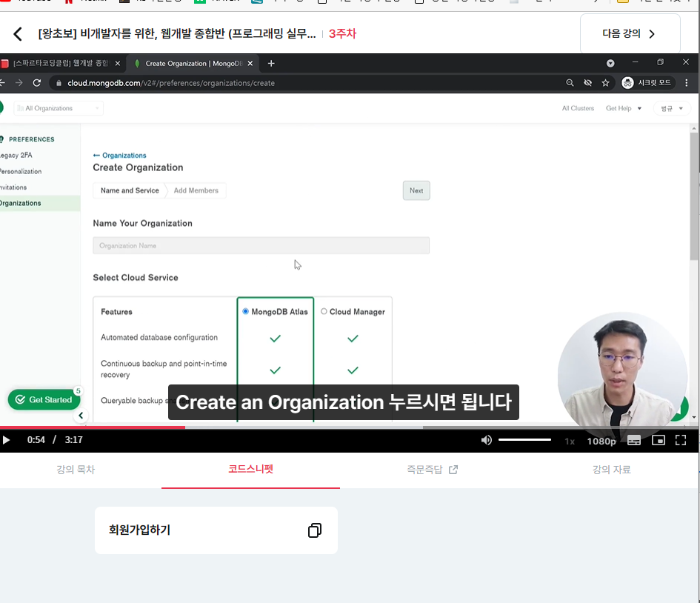Viewport: 700px width, 603px height.
Task: Select the Add Members step
Action: [196, 190]
